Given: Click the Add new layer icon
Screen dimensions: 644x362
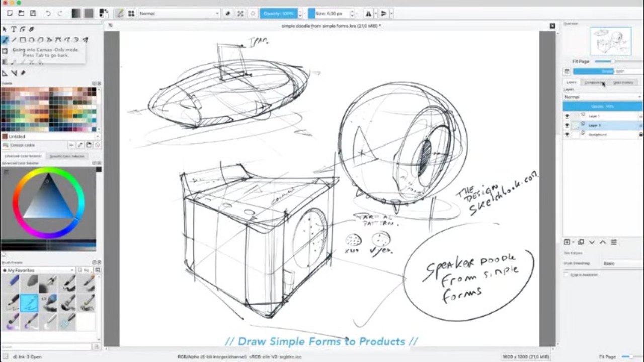Looking at the screenshot, I should pyautogui.click(x=567, y=242).
